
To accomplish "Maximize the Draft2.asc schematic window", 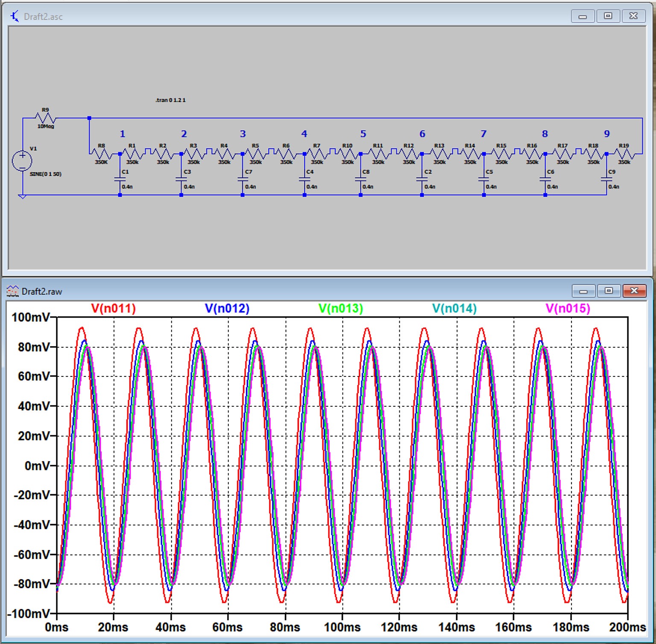I will (608, 16).
